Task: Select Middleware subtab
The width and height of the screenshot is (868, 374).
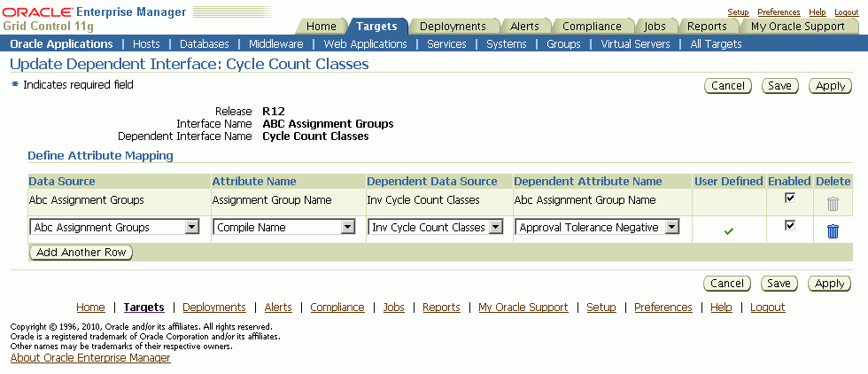Action: point(276,43)
